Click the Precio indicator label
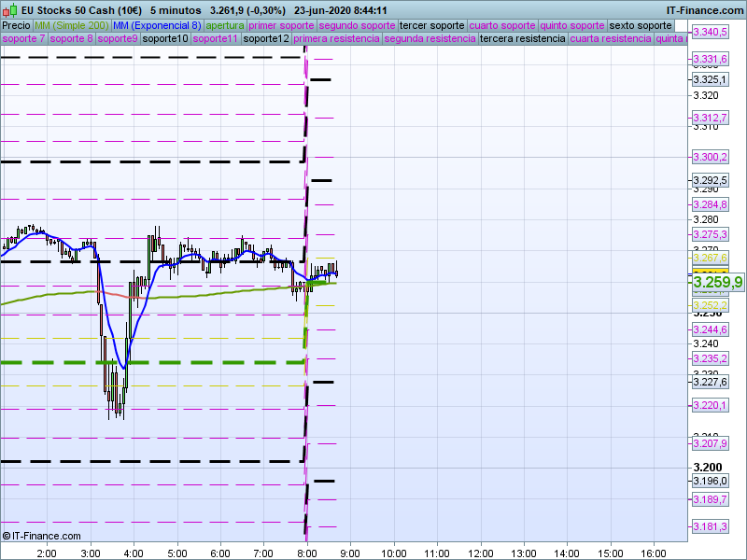 (16, 25)
